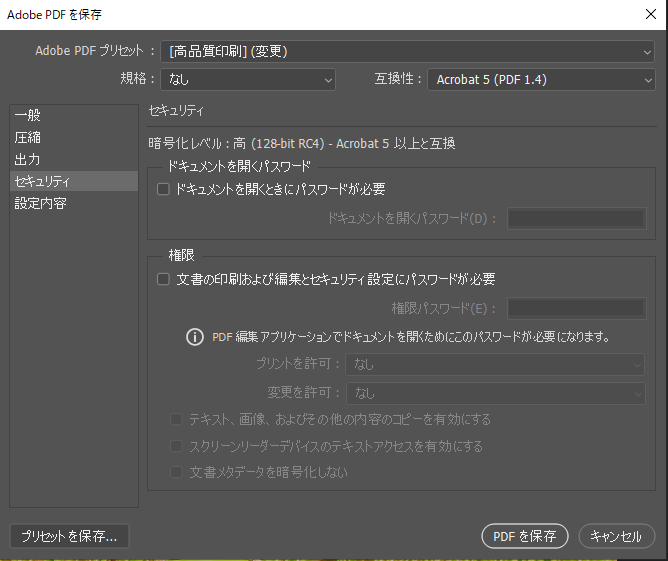This screenshot has width=668, height=561.
Task: Toggle スクリーンリーダーデバイス text access checkbox
Action: tap(177, 446)
